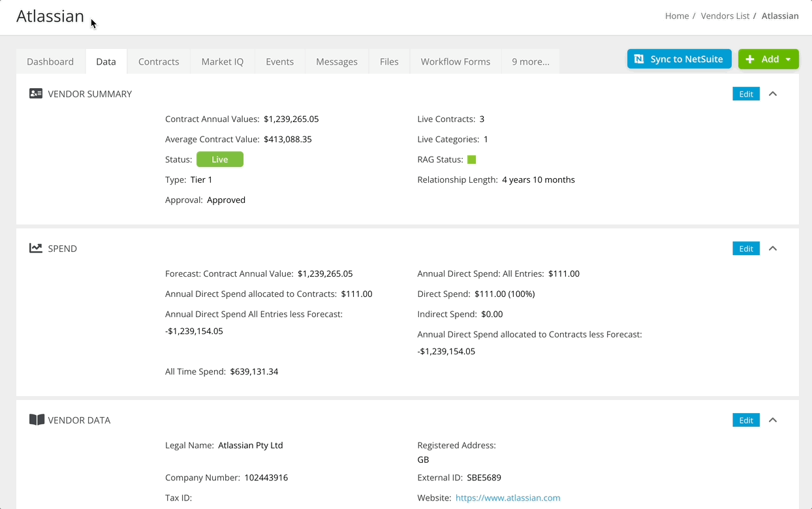812x509 pixels.
Task: Click the Vendor Summary contact card icon
Action: (x=35, y=93)
